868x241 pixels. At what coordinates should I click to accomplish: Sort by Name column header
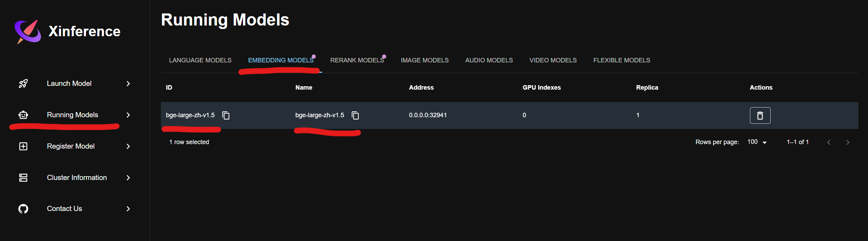(x=304, y=88)
